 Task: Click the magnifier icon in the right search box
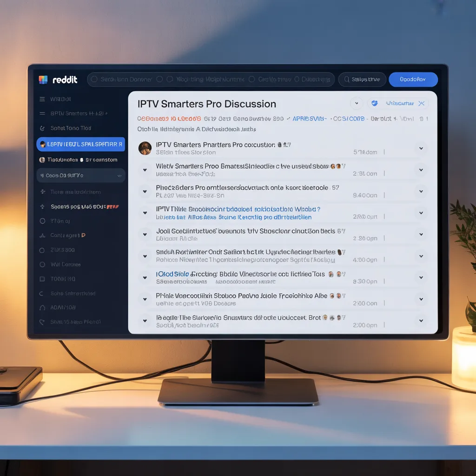[x=346, y=79]
